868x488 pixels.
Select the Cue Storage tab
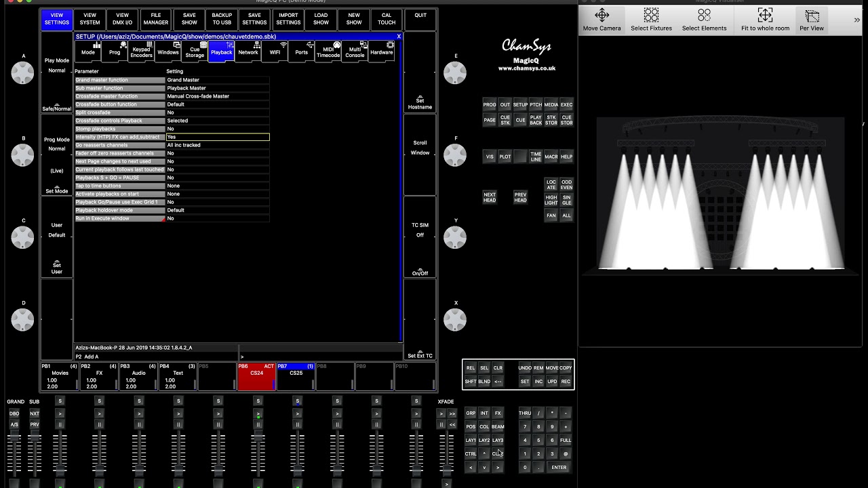pyautogui.click(x=195, y=52)
